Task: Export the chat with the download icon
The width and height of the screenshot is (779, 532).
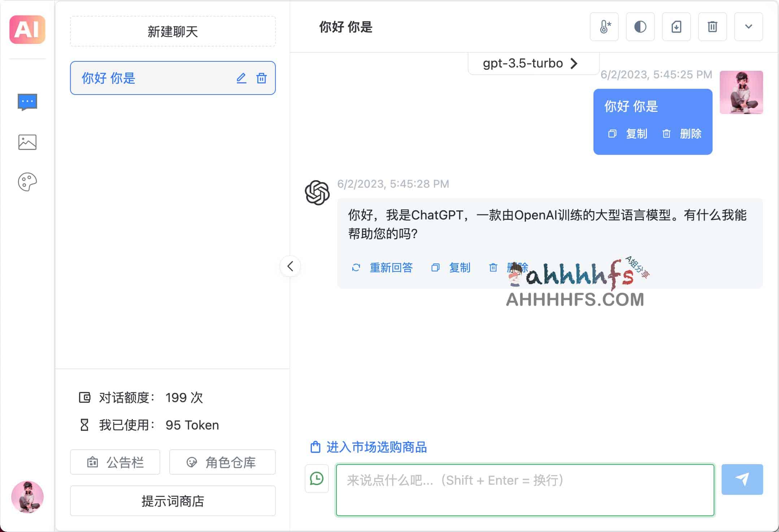Action: [676, 27]
